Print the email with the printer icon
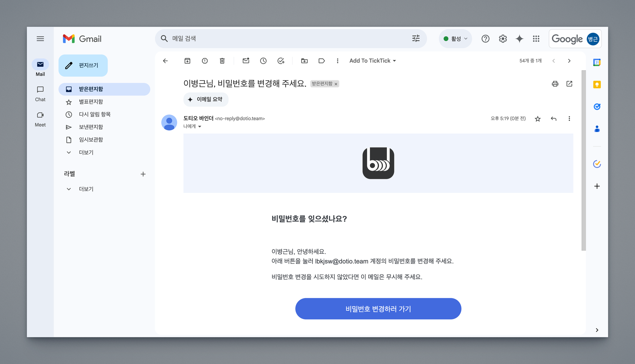This screenshot has height=364, width=635. click(555, 84)
